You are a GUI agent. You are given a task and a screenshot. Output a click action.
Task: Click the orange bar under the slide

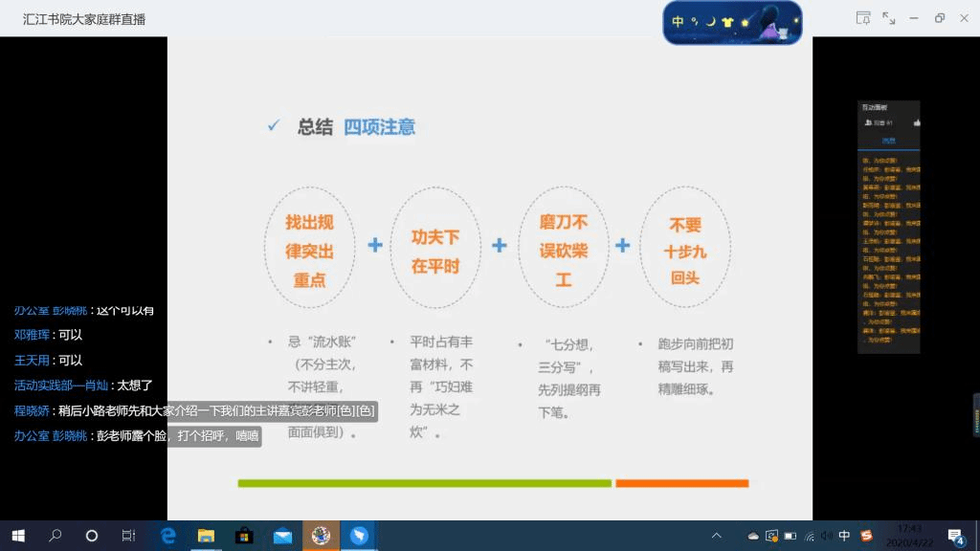pyautogui.click(x=681, y=483)
